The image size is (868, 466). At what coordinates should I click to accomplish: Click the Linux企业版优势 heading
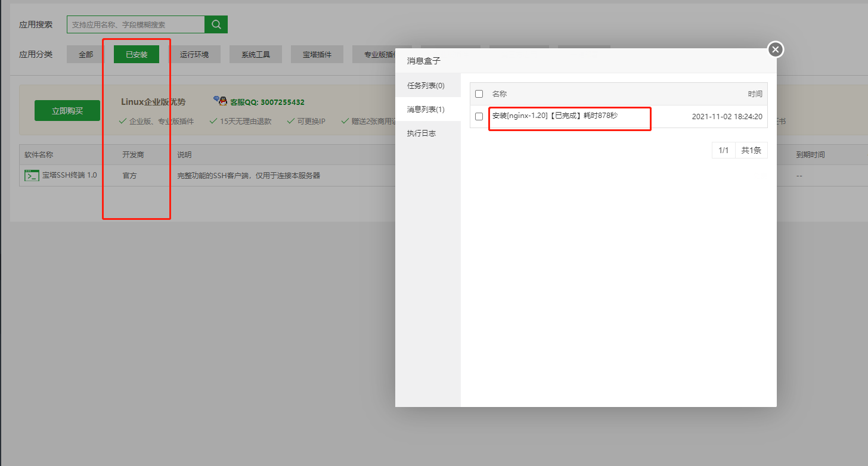point(153,102)
